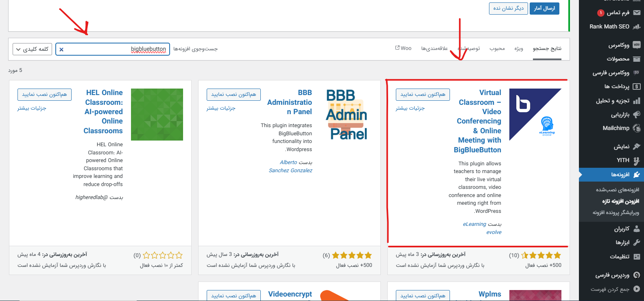Install the BBB Administration Panel plugin
644x301 pixels.
[234, 95]
